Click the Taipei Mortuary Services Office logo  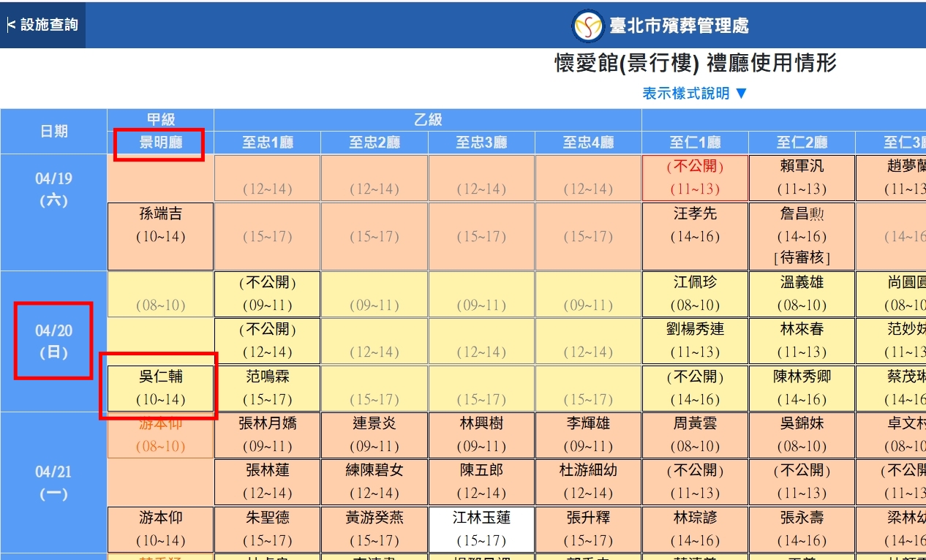[588, 26]
